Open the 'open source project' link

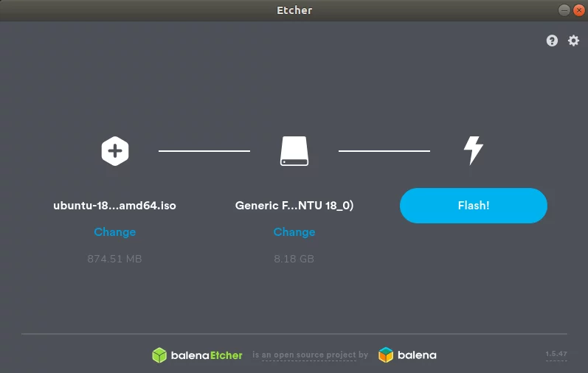point(309,355)
